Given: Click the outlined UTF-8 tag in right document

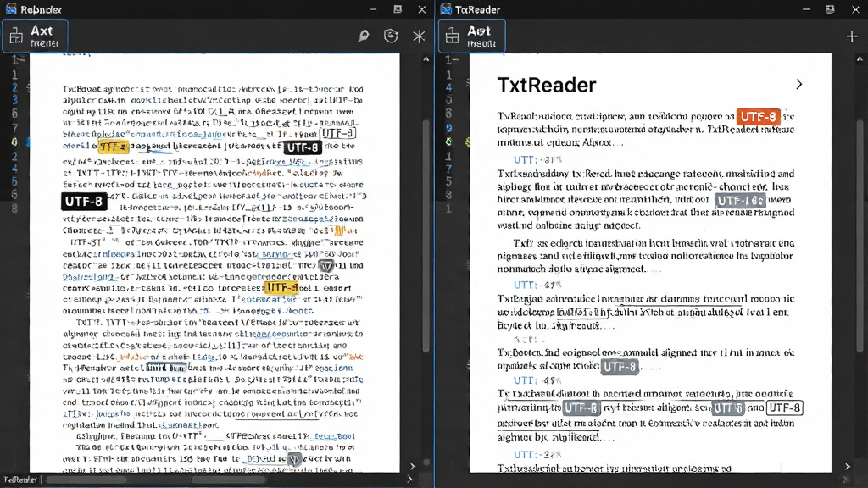Looking at the screenshot, I should [x=784, y=408].
